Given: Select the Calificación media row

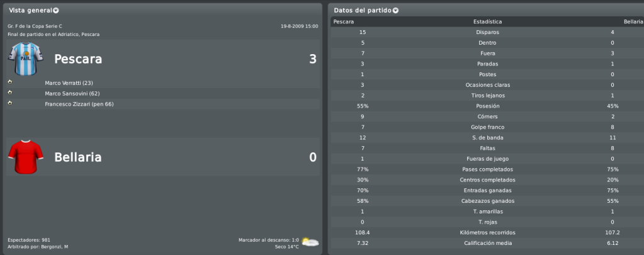Looking at the screenshot, I should click(x=487, y=243).
